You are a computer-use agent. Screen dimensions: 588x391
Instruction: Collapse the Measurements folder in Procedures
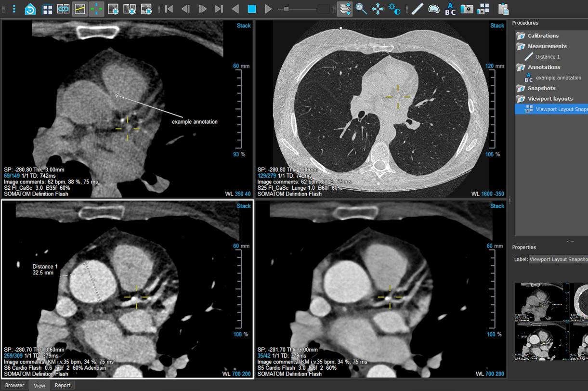[521, 46]
